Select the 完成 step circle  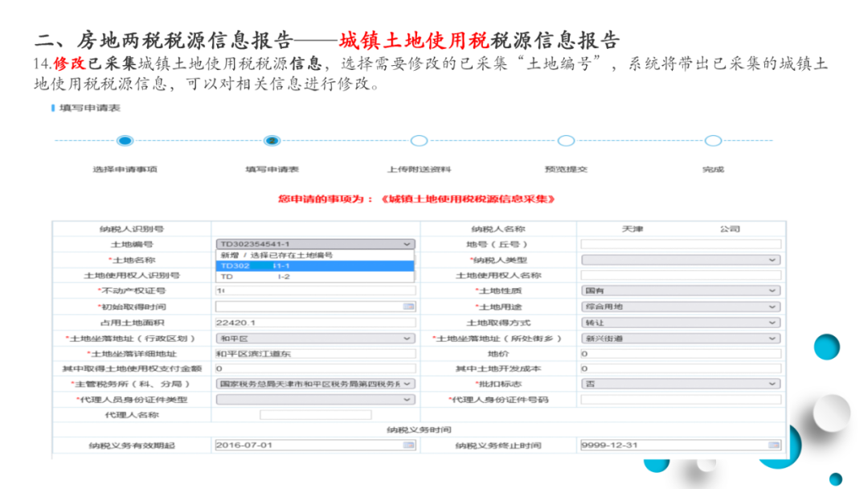713,141
